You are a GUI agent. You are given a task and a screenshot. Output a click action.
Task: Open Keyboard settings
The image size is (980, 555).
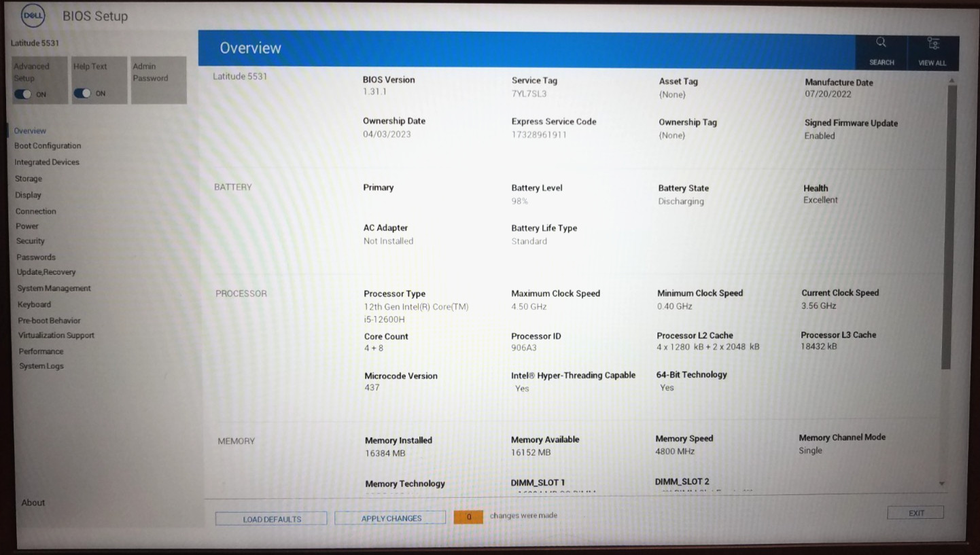tap(34, 304)
